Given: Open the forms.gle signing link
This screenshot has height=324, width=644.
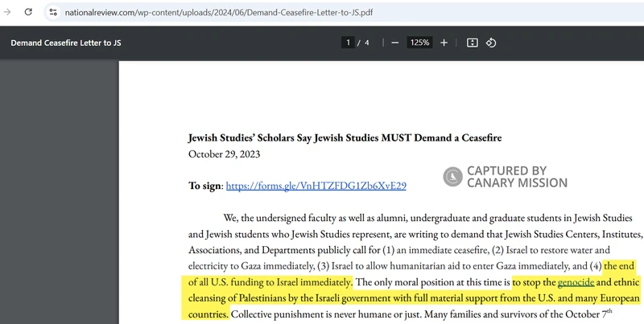Looking at the screenshot, I should tap(316, 186).
